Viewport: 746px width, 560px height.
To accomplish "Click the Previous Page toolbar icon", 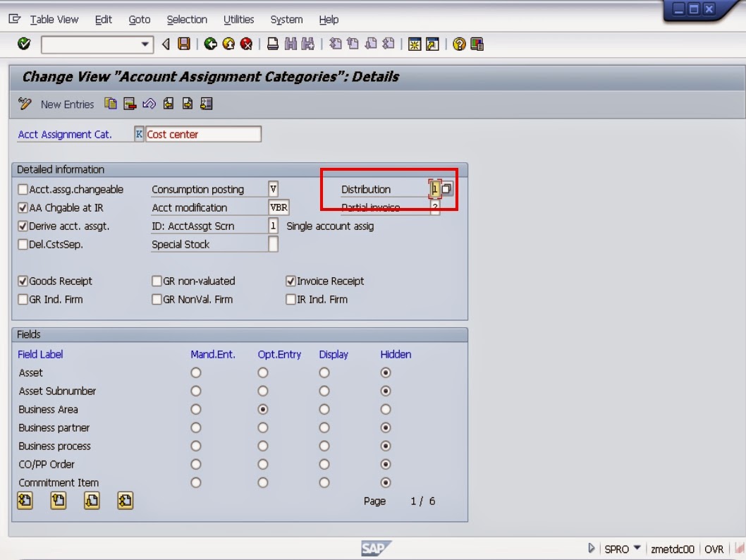I will point(353,44).
